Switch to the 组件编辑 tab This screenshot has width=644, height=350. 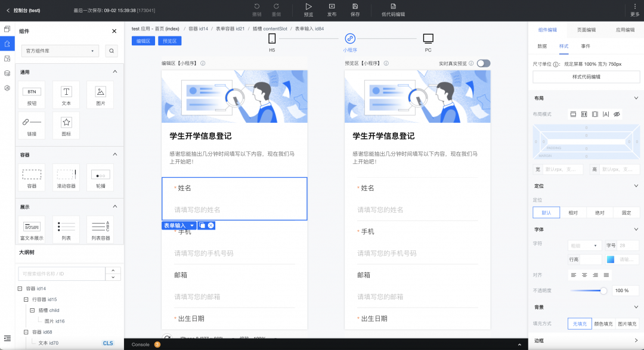[x=547, y=30]
